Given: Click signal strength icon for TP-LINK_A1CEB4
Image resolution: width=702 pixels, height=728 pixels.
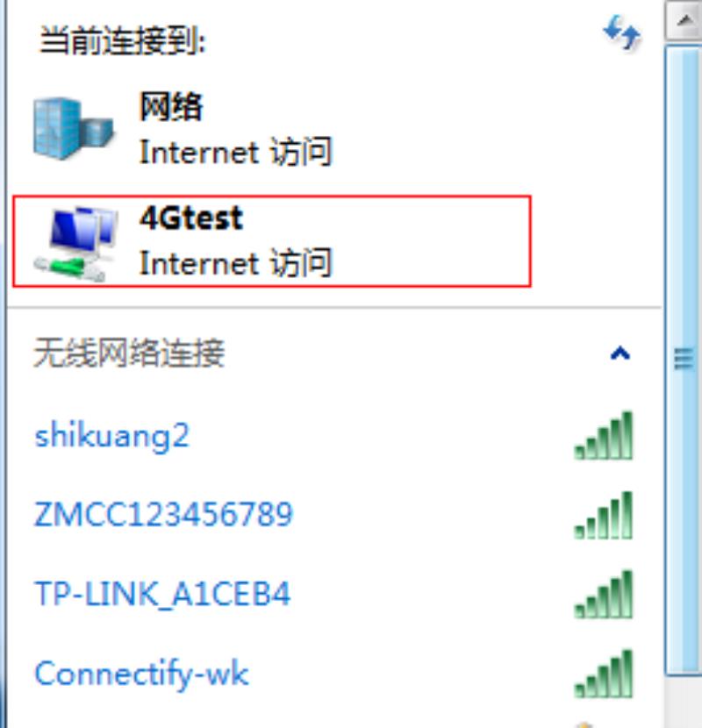Looking at the screenshot, I should point(604,595).
